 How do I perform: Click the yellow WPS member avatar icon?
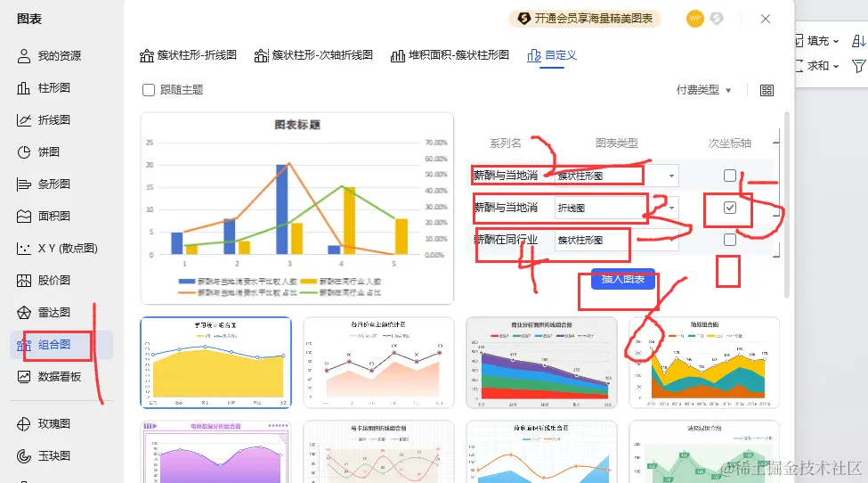click(x=694, y=19)
